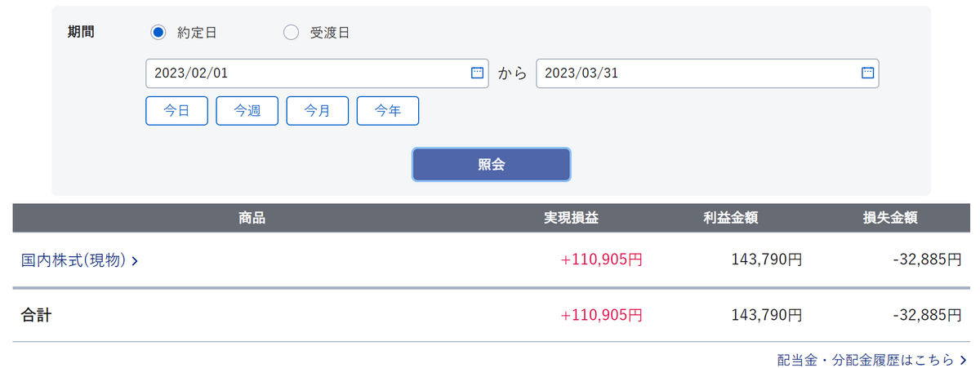Select the 受渡日 radio button
The height and width of the screenshot is (368, 980).
pyautogui.click(x=291, y=33)
